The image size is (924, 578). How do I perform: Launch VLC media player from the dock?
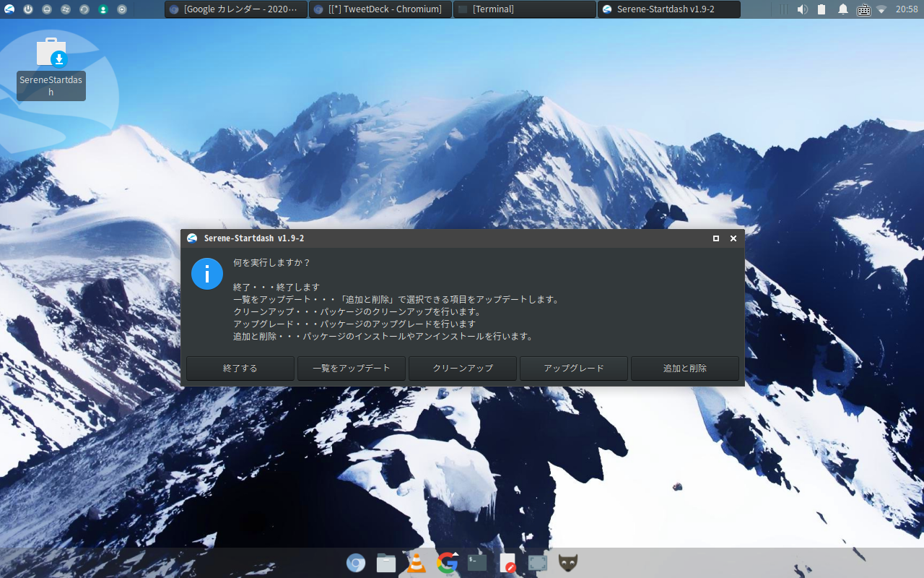[x=417, y=563]
